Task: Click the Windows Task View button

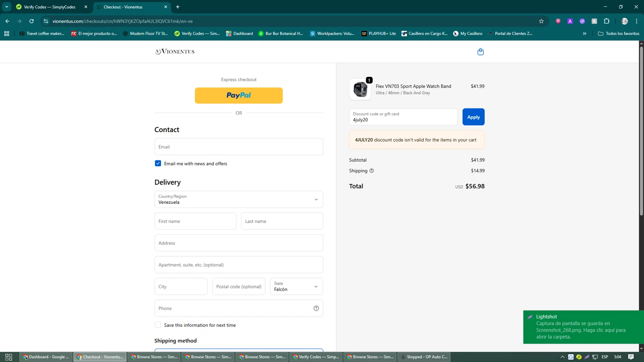Action: pos(9,357)
